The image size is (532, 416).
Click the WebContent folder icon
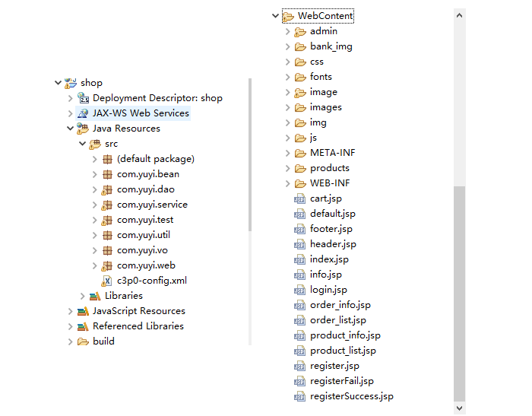[288, 16]
